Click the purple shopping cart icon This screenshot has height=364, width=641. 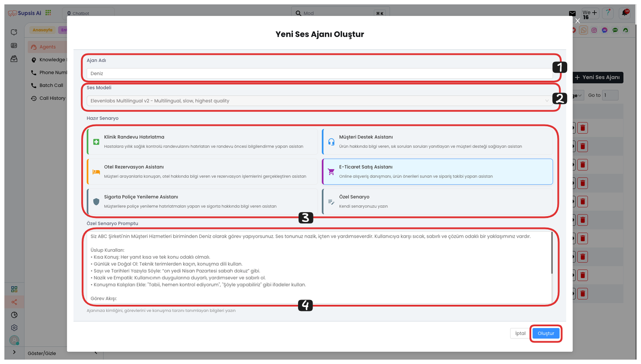[331, 171]
